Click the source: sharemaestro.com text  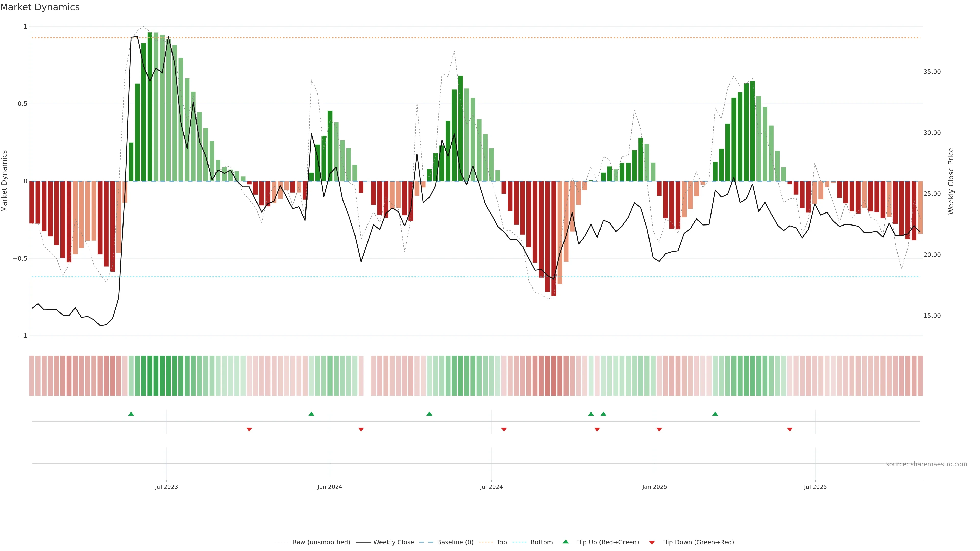tap(926, 464)
